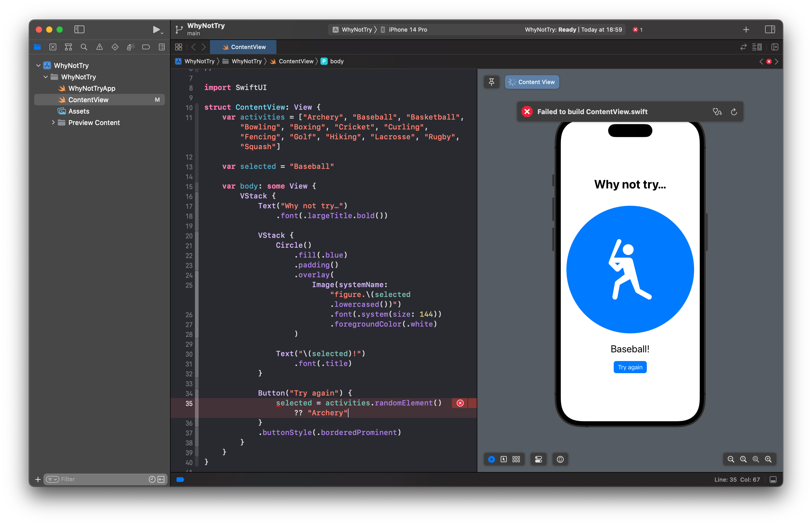Open diagnostics for the failed preview build
This screenshot has width=812, height=525.
pos(717,112)
